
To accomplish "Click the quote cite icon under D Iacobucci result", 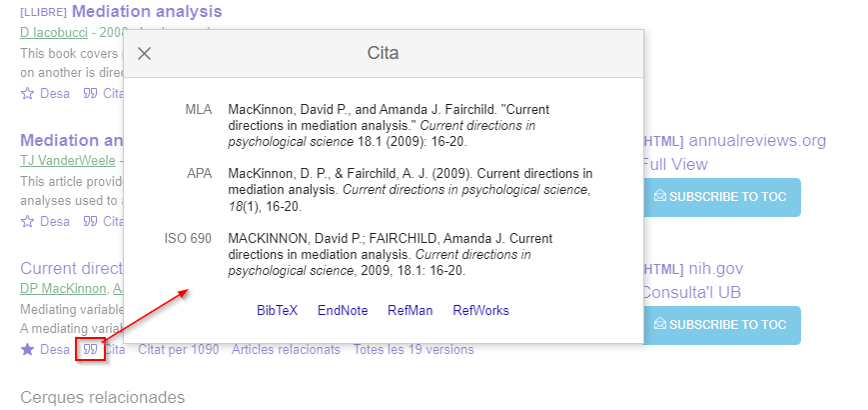I will coord(90,93).
